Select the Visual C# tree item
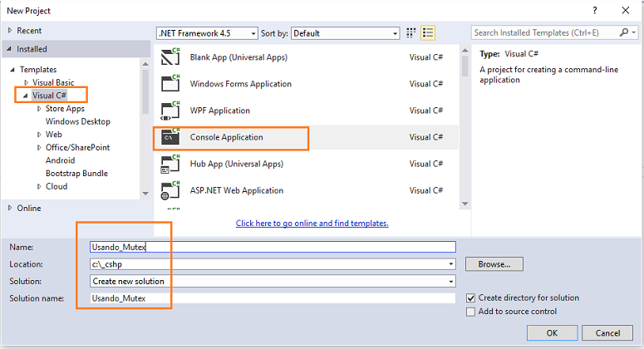644x349 pixels. coord(49,96)
